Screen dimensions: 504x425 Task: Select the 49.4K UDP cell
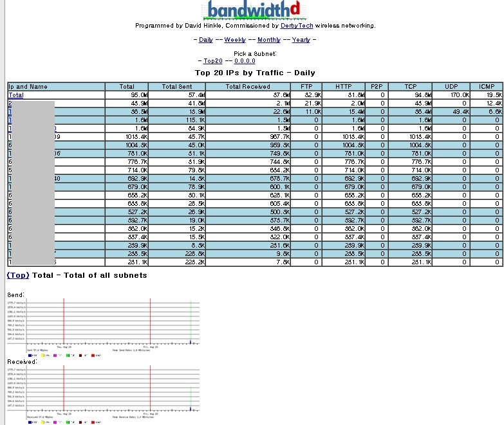coord(451,112)
